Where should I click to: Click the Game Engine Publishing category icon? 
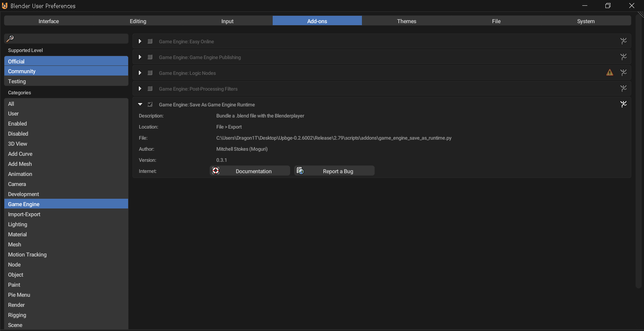pyautogui.click(x=624, y=57)
